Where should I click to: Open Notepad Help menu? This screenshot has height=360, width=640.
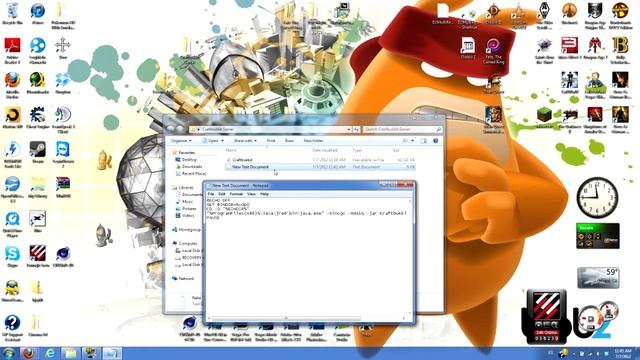[x=264, y=194]
